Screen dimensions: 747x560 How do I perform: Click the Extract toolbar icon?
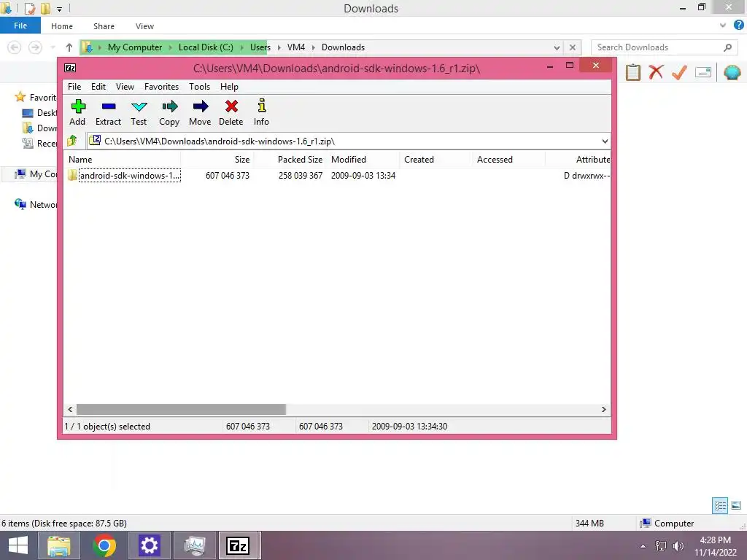(x=108, y=112)
